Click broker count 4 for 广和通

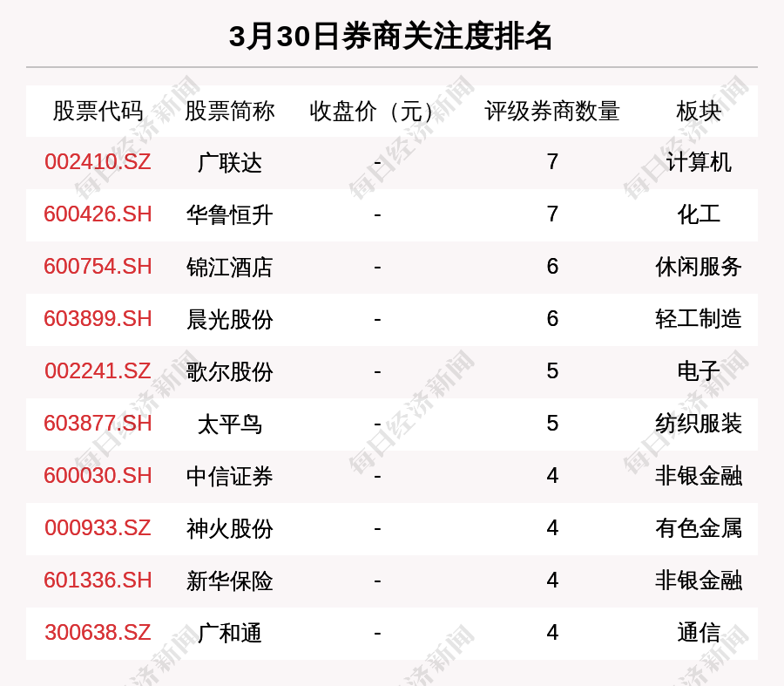click(552, 633)
